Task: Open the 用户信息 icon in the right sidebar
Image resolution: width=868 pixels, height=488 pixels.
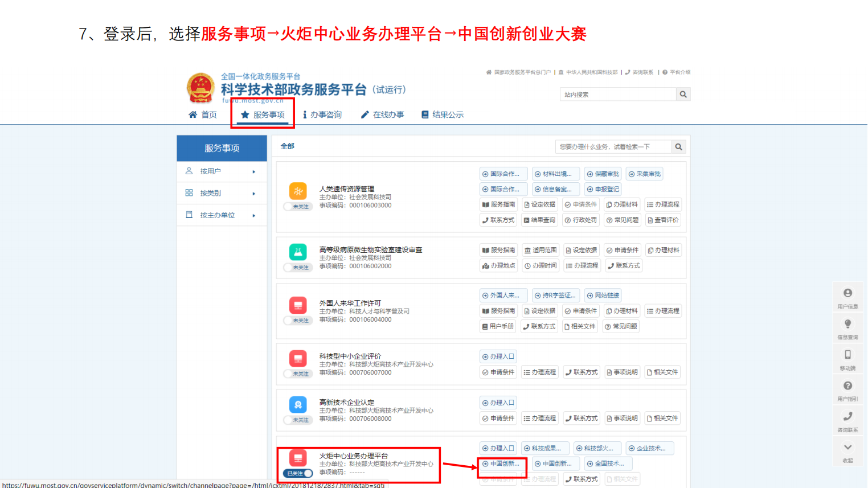Action: (847, 297)
